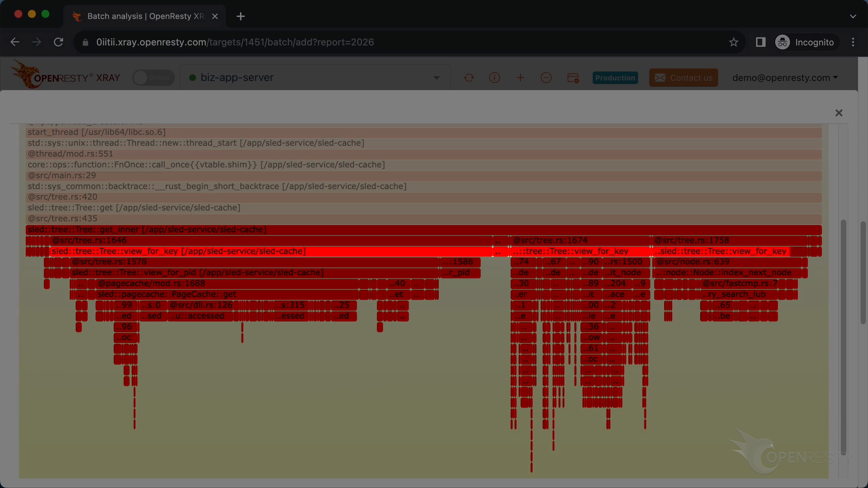Select the @src/main.rs:29 frame
868x488 pixels.
click(424, 176)
